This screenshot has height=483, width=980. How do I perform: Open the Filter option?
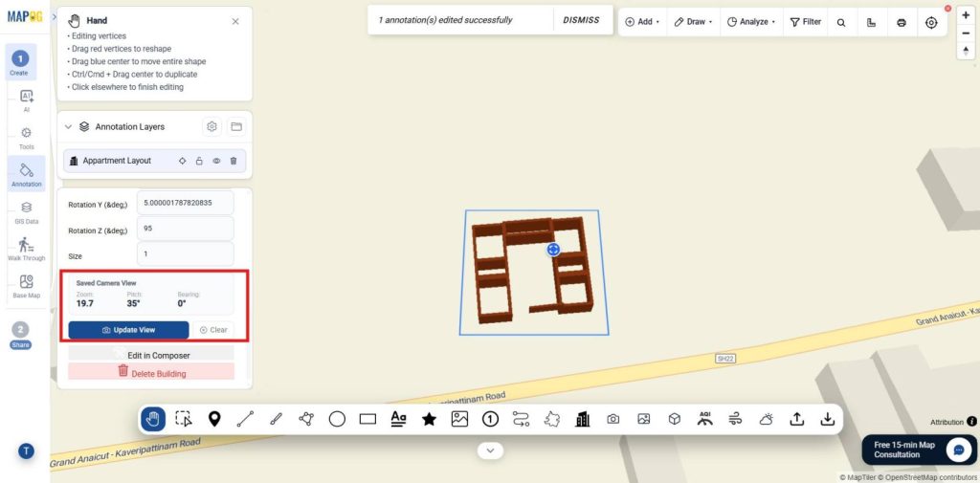coord(806,22)
